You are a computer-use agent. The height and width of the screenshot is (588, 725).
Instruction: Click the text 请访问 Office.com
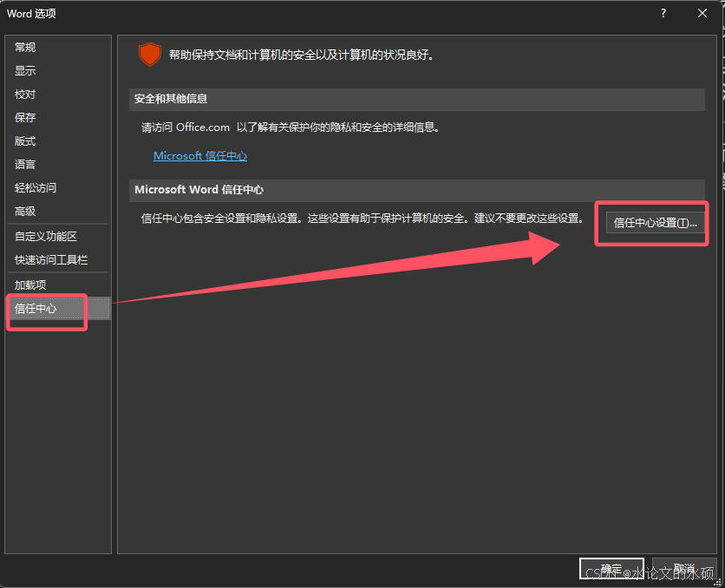click(186, 127)
